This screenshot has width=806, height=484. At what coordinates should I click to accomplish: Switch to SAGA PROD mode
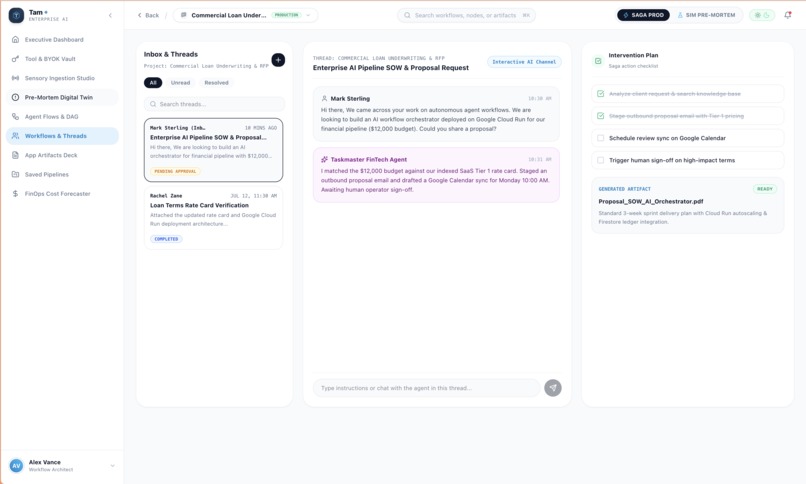(644, 15)
